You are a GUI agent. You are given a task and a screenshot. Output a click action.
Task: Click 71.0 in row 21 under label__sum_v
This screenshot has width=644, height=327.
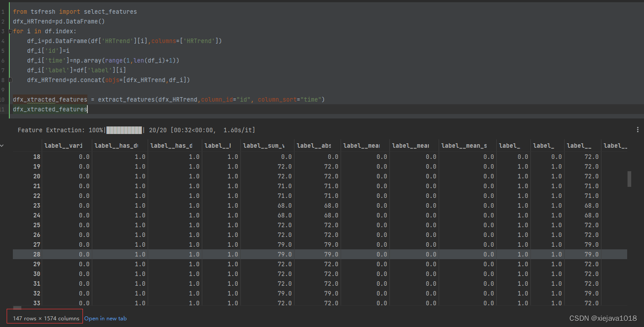[284, 186]
